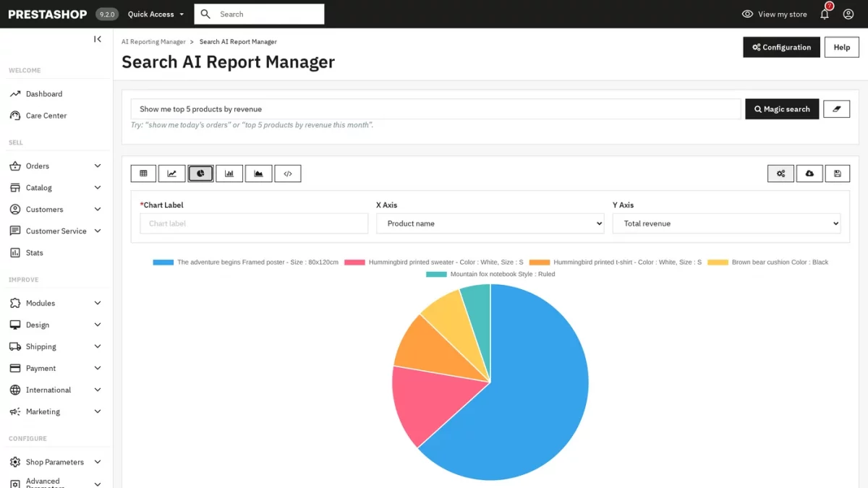Toggle the blue Framed poster legend swatch
The image size is (868, 488).
(x=163, y=262)
